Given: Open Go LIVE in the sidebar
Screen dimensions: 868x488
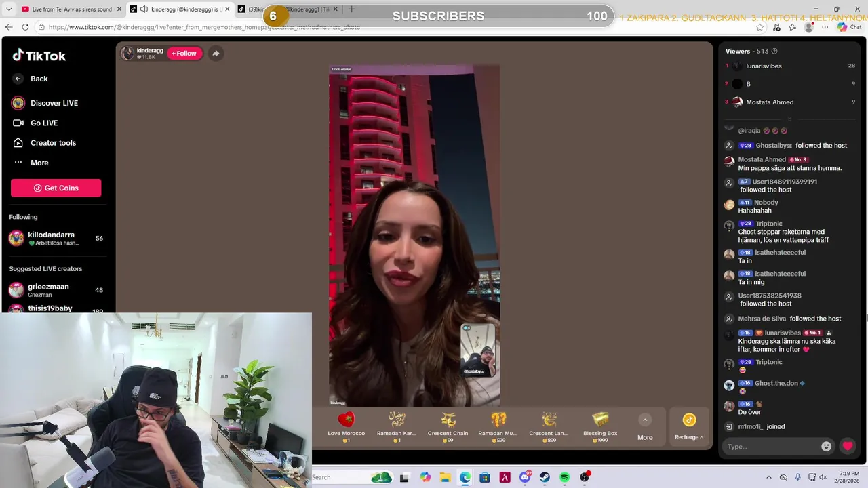Looking at the screenshot, I should click(x=35, y=123).
